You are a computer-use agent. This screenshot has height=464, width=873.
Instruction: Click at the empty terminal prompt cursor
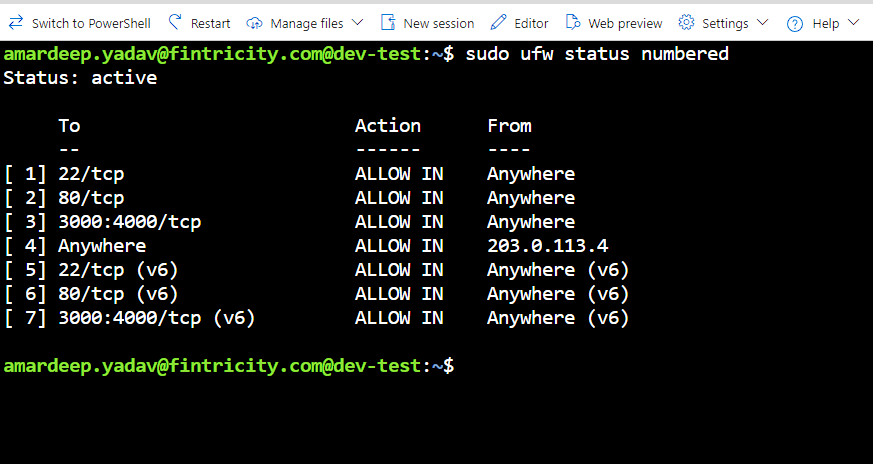pos(464,366)
